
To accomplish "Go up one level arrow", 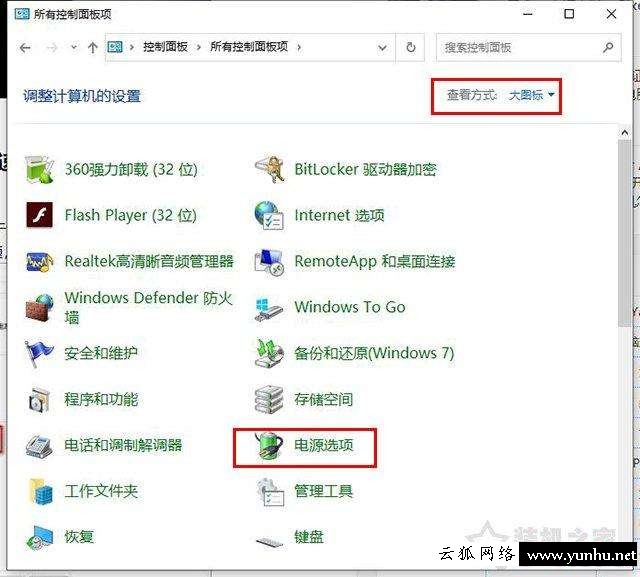I will (93, 48).
